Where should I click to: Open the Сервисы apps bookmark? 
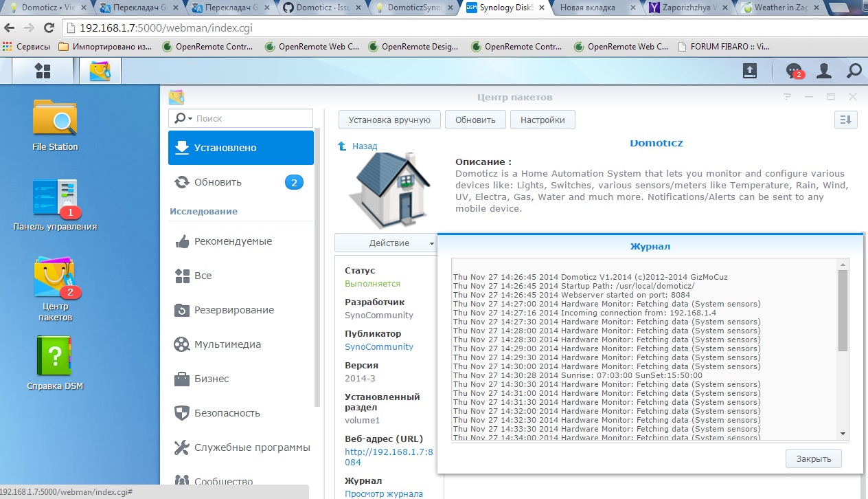27,47
